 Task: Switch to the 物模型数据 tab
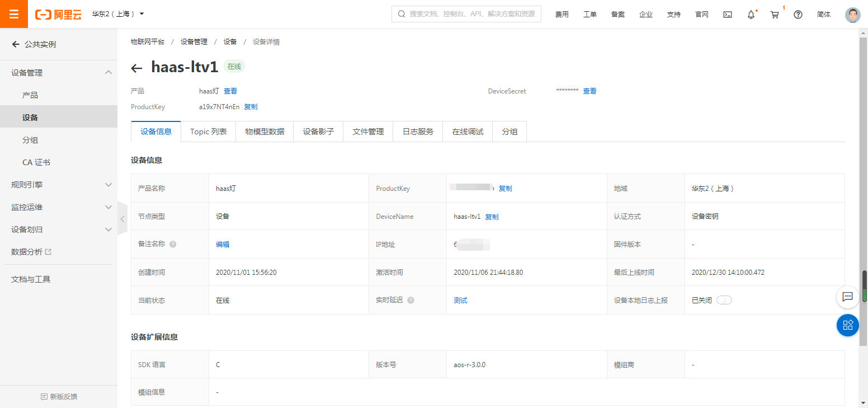coord(265,132)
